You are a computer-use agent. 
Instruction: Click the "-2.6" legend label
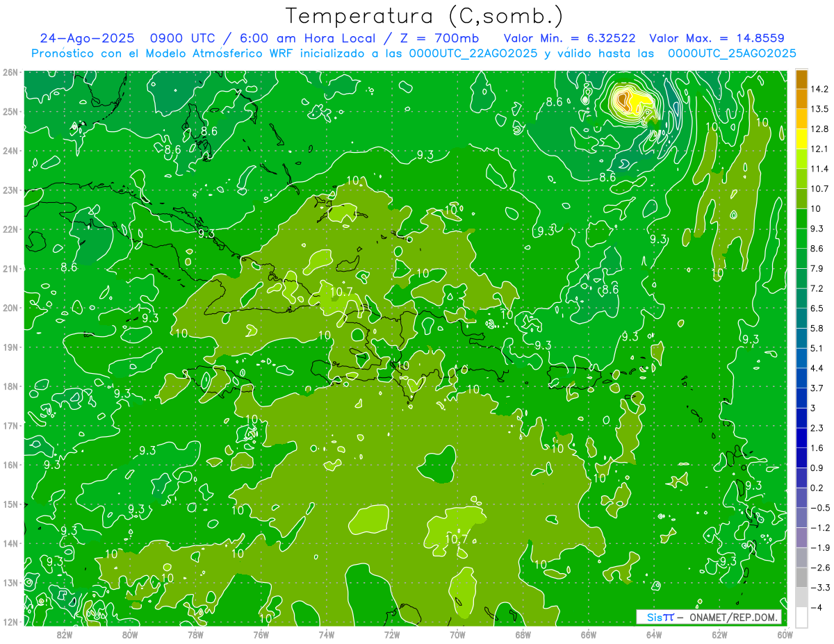[x=819, y=568]
